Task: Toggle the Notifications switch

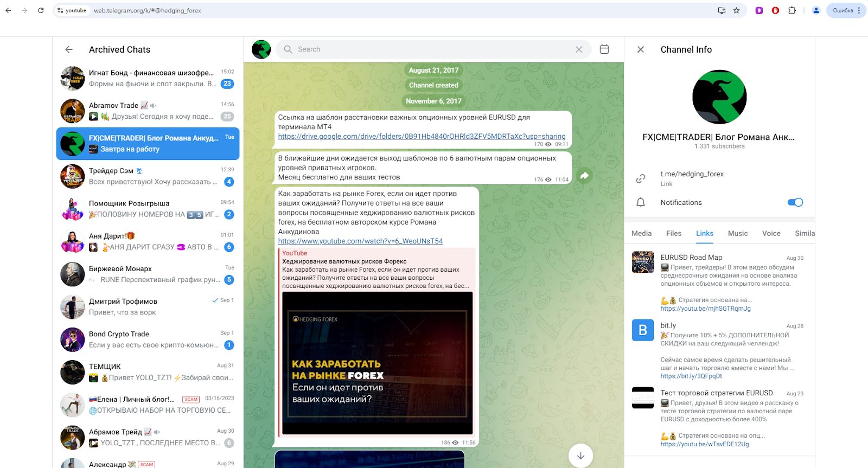Action: tap(795, 202)
